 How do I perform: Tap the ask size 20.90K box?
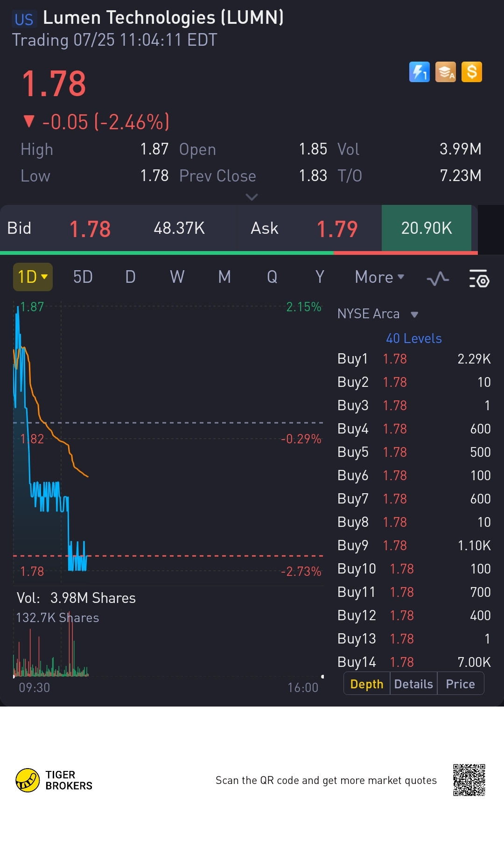click(x=427, y=228)
